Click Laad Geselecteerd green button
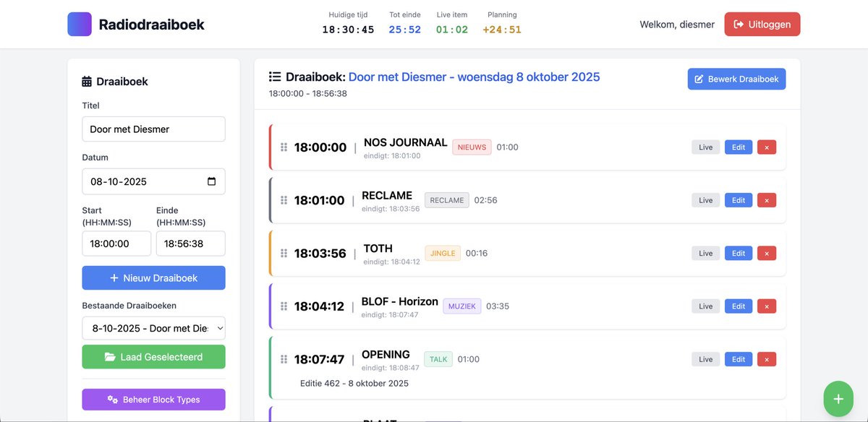Screen dimensions: 868x422 click(153, 356)
